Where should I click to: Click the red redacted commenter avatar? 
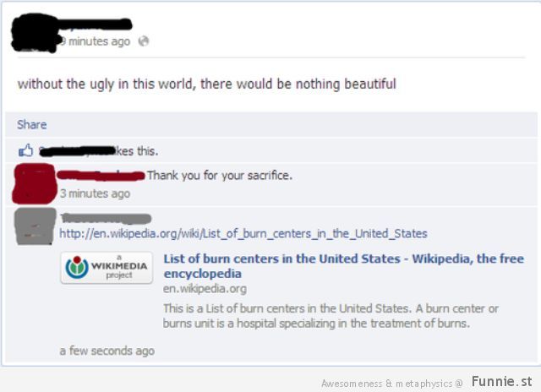[x=34, y=183]
